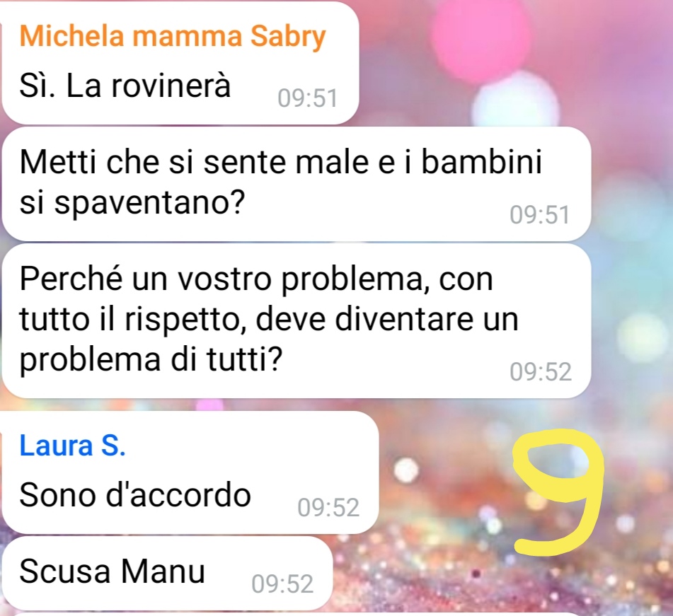Tap 09:52 timestamp on 'Scusa Manu'
Viewport: 673px width, 616px height.
pos(282,584)
